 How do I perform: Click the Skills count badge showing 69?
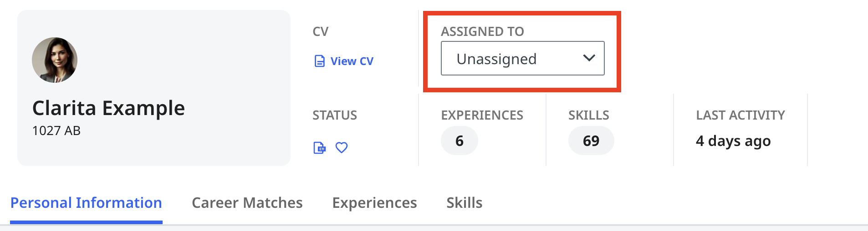tap(591, 141)
